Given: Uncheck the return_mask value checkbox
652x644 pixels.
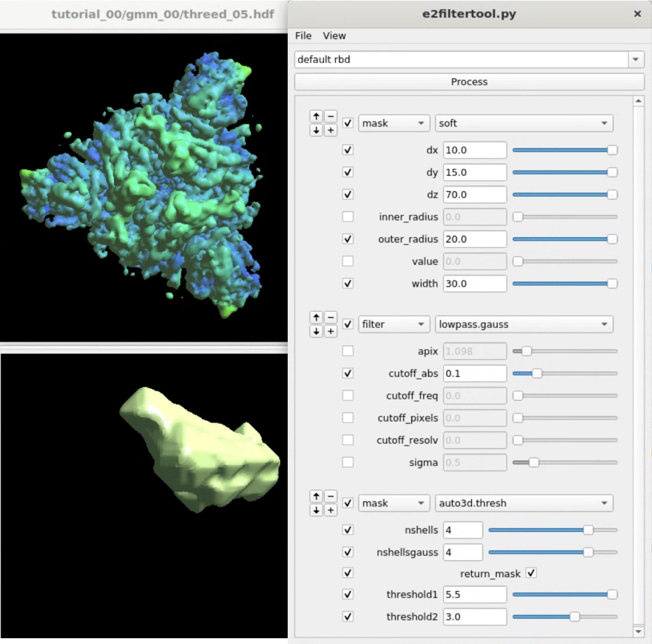Looking at the screenshot, I should 531,573.
